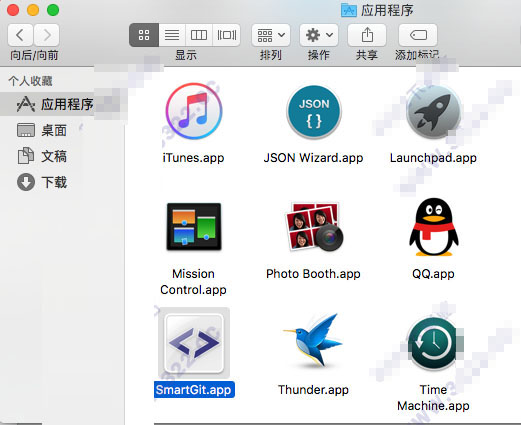Click the iTunes.app file name
This screenshot has width=521, height=425.
pos(193,158)
